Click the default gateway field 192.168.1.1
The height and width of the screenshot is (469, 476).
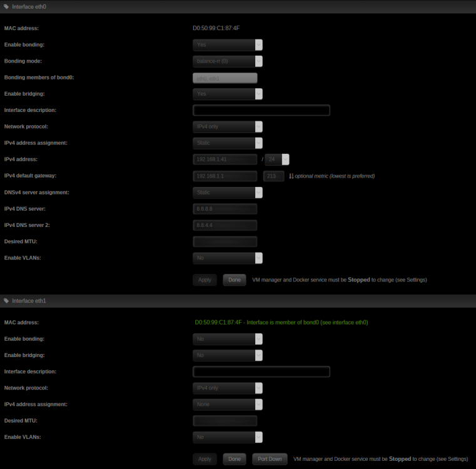(x=225, y=176)
